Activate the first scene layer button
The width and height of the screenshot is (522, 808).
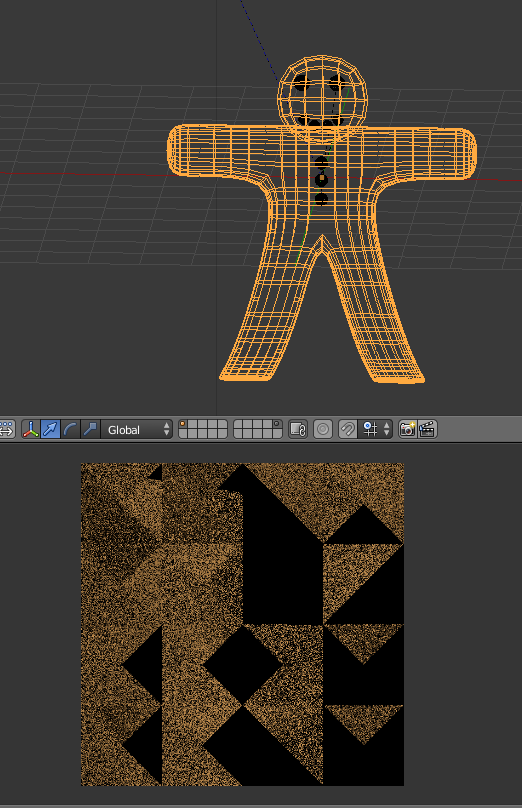[x=183, y=425]
